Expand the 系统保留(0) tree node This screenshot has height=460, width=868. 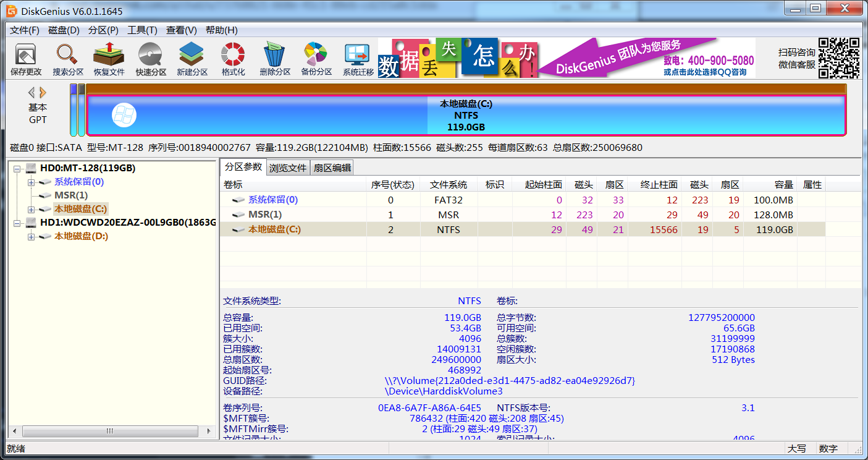pyautogui.click(x=31, y=182)
